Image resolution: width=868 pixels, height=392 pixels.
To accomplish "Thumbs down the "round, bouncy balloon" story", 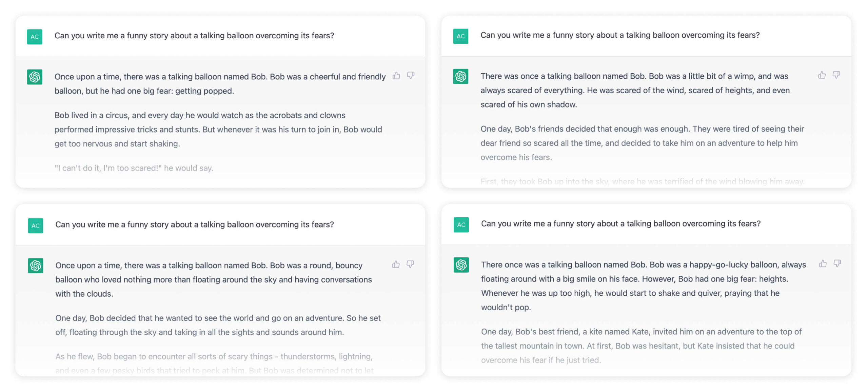I will [x=410, y=264].
